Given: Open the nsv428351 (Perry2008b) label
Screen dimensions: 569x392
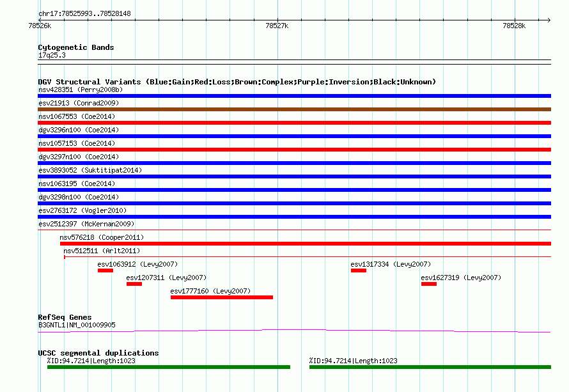Looking at the screenshot, I should pos(81,90).
